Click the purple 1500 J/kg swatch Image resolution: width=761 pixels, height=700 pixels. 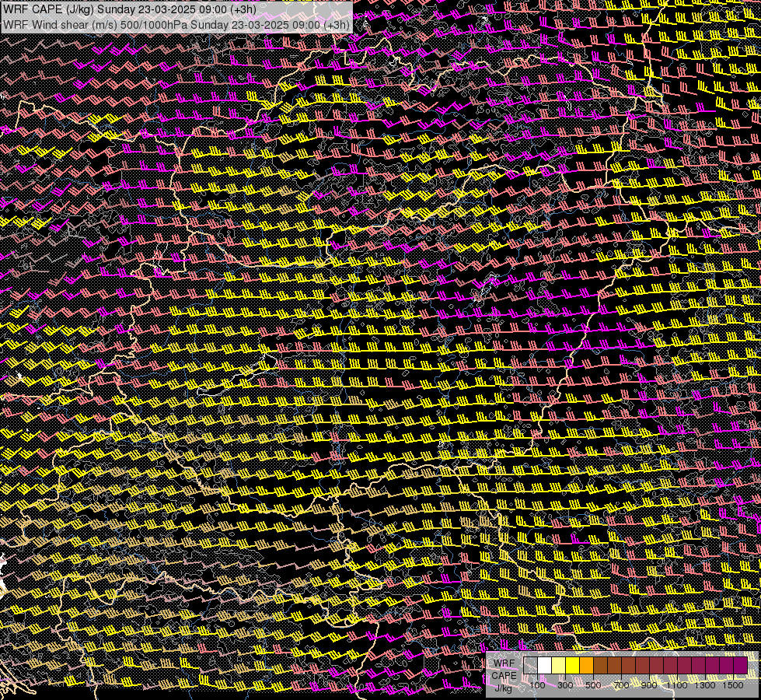pyautogui.click(x=741, y=666)
